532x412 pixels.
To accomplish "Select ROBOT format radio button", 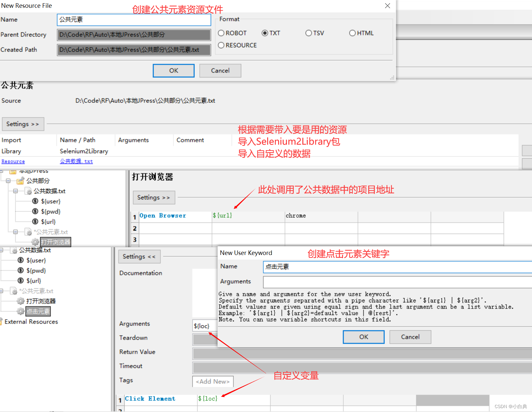I will tap(221, 33).
